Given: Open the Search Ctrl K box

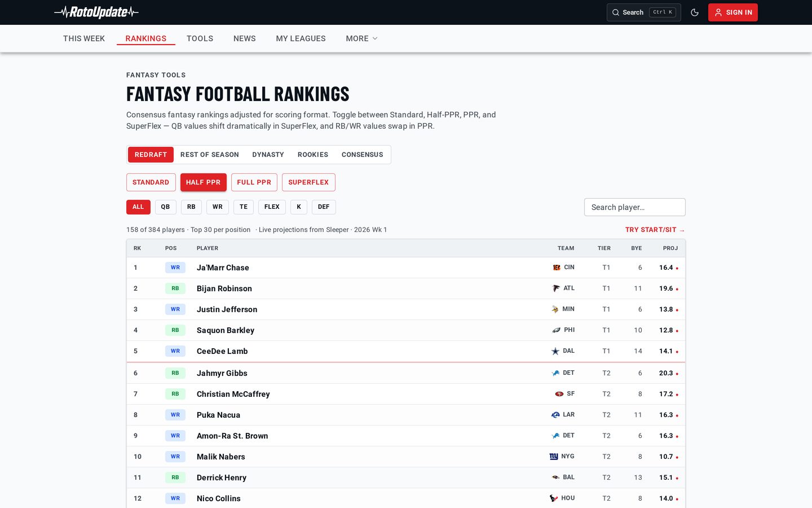Looking at the screenshot, I should 644,12.
